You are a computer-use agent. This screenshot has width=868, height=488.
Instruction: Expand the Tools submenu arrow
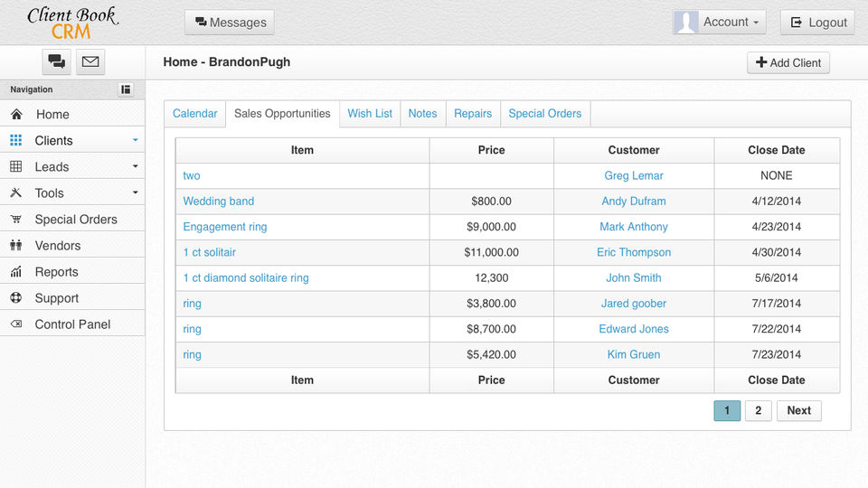pyautogui.click(x=135, y=193)
